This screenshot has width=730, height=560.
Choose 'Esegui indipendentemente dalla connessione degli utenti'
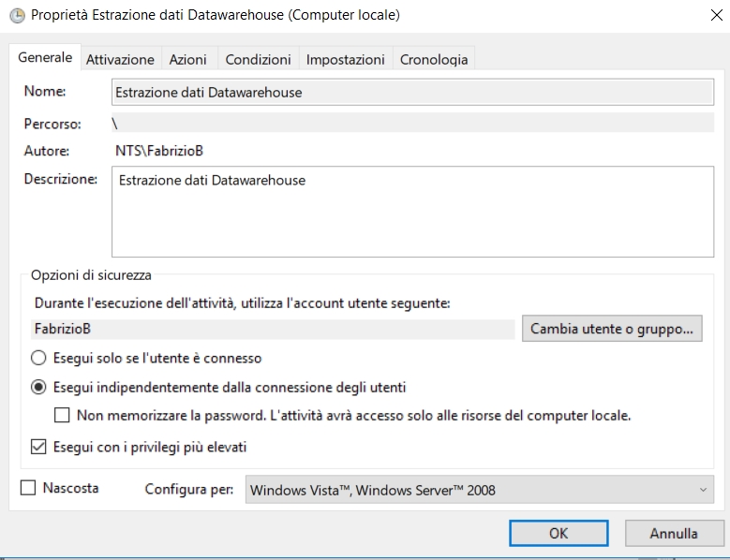(x=38, y=387)
